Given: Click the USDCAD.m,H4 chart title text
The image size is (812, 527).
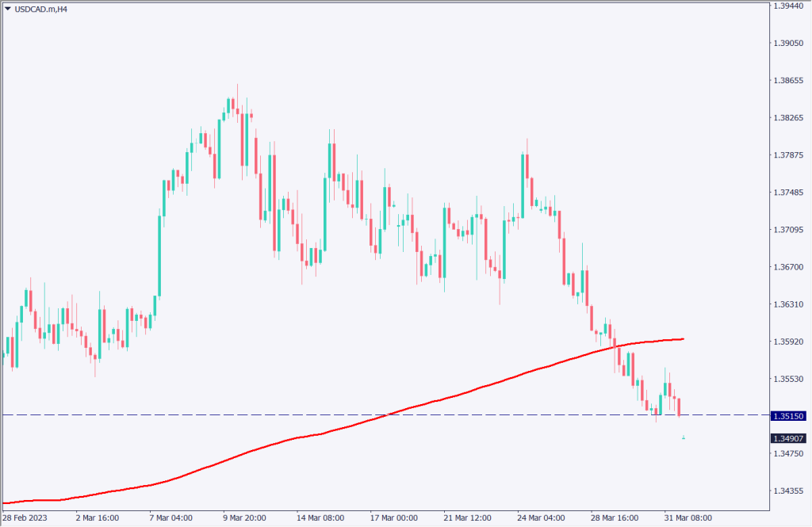Looking at the screenshot, I should [37, 10].
